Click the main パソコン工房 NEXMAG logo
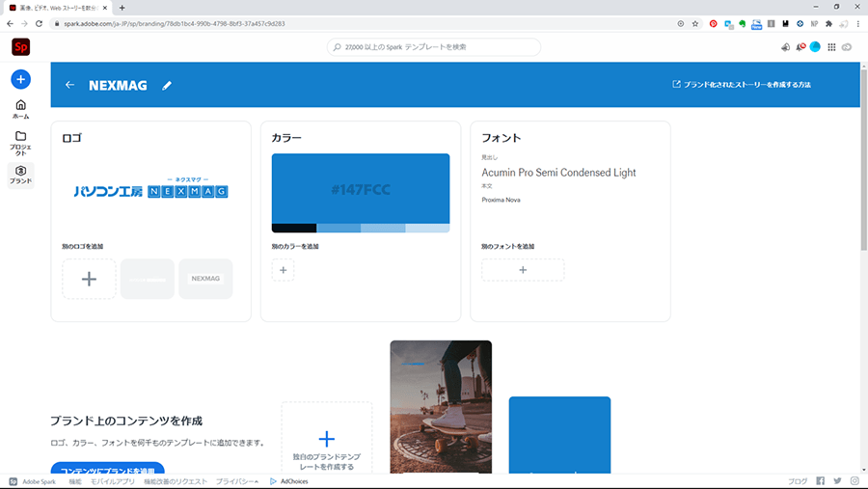This screenshot has height=489, width=868. (x=150, y=188)
